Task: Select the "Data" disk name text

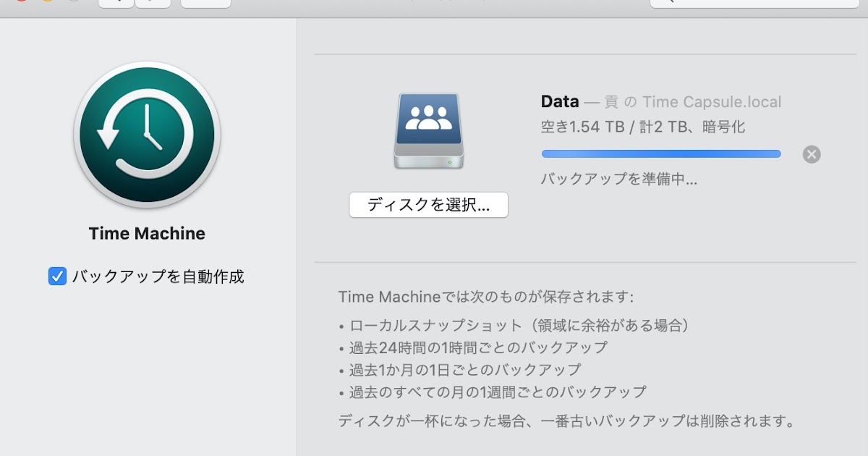Action: [560, 102]
